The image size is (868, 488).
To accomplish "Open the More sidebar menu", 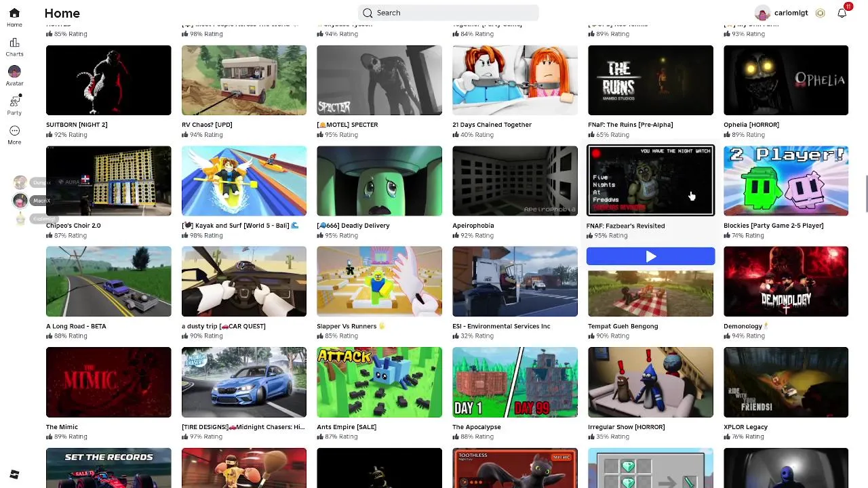I will (x=14, y=131).
